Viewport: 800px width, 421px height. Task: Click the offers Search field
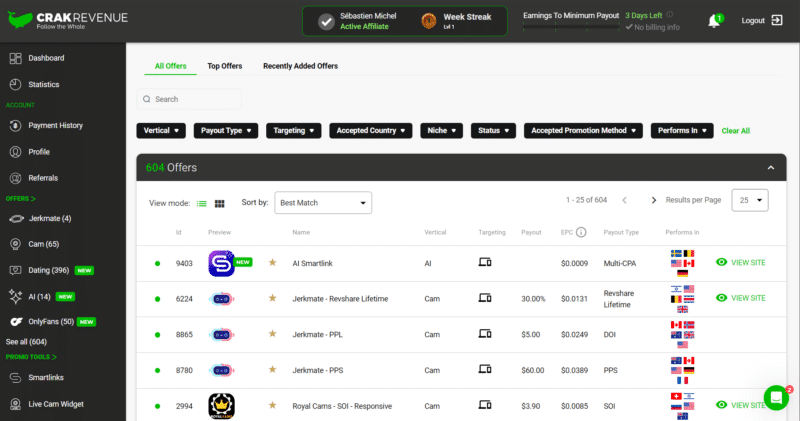pyautogui.click(x=190, y=99)
